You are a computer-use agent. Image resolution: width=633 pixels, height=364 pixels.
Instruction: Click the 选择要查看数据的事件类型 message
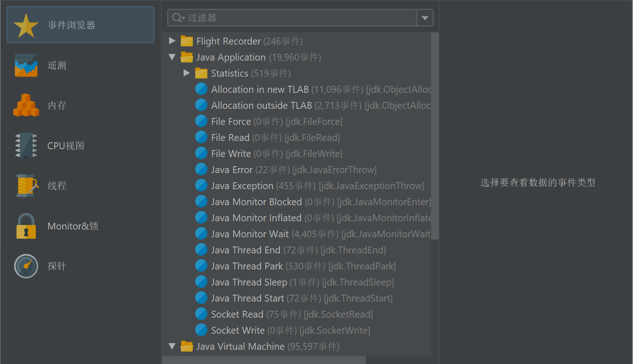[x=538, y=183]
